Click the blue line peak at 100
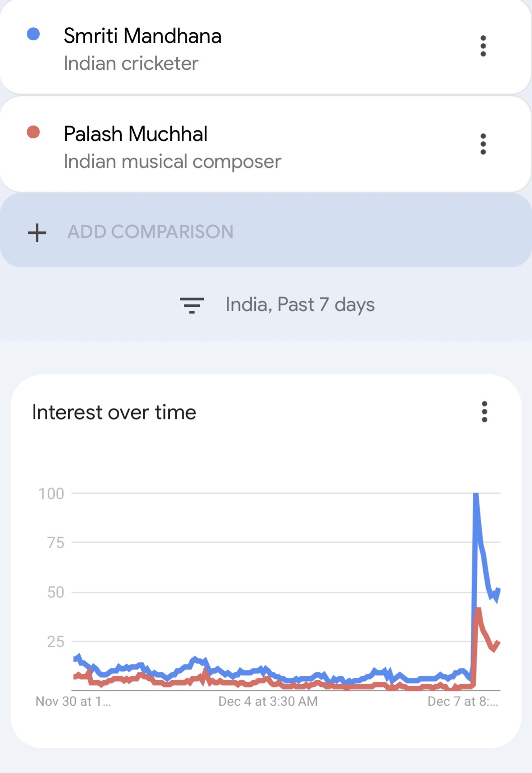This screenshot has height=773, width=532. (476, 495)
